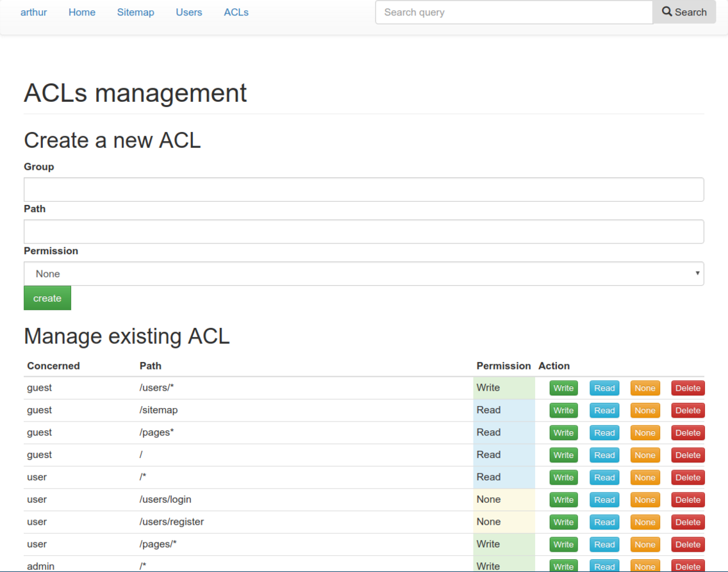Click into the Path input field
Image resolution: width=728 pixels, height=572 pixels.
click(x=363, y=231)
